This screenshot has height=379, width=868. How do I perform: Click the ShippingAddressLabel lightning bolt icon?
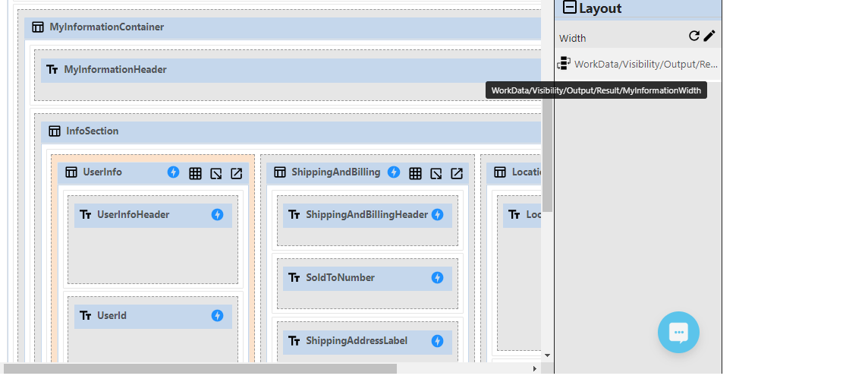[437, 341]
